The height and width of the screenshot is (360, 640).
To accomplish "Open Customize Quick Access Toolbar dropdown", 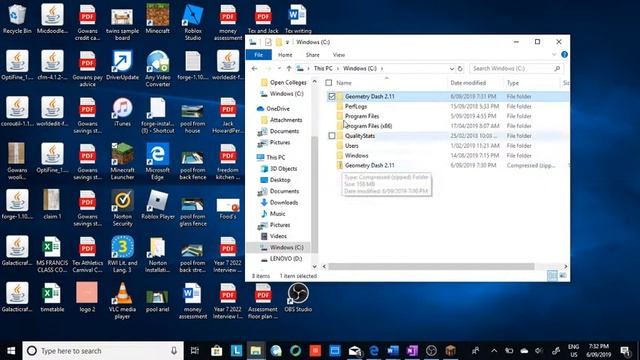I will tap(287, 42).
